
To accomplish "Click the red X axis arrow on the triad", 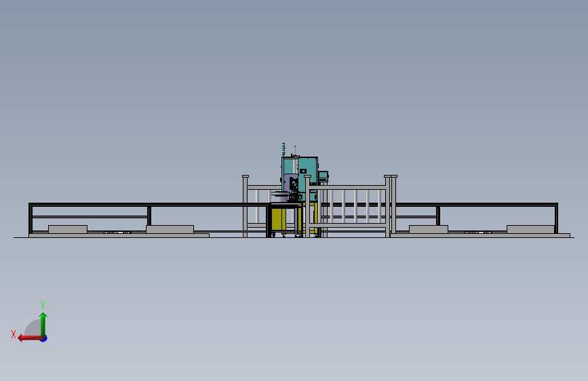I will tap(30, 338).
